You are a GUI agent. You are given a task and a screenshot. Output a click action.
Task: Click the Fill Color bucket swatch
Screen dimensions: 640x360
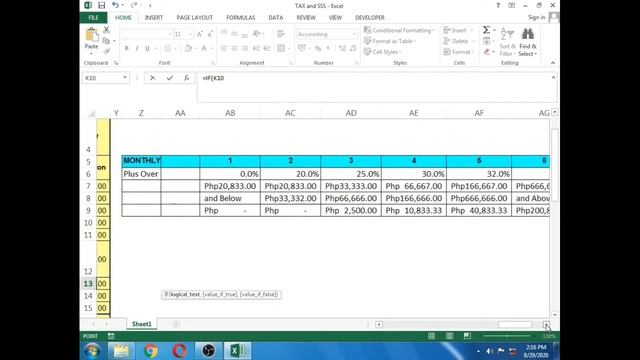(x=188, y=49)
